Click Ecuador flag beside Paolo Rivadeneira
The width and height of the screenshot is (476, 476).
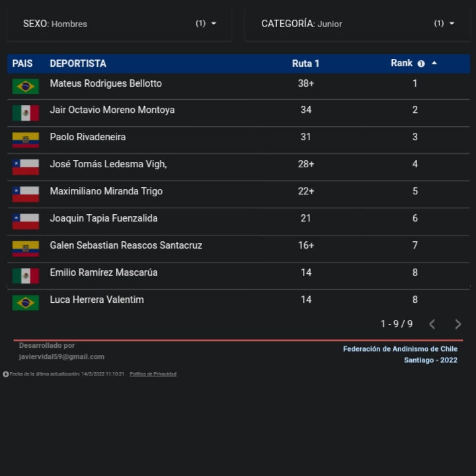[25, 140]
